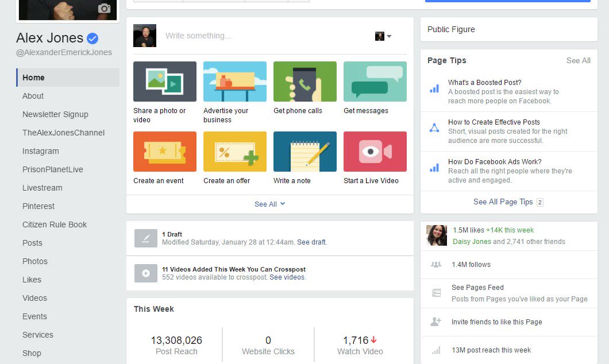Viewport: 609px width, 364px height.
Task: Click add-person icon beside Invite friends
Action: 435,322
